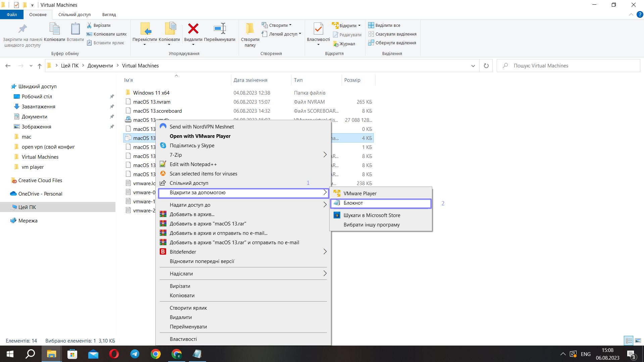Click the search Virtual Machines field
Viewport: 644px width, 362px height.
[x=568, y=66]
